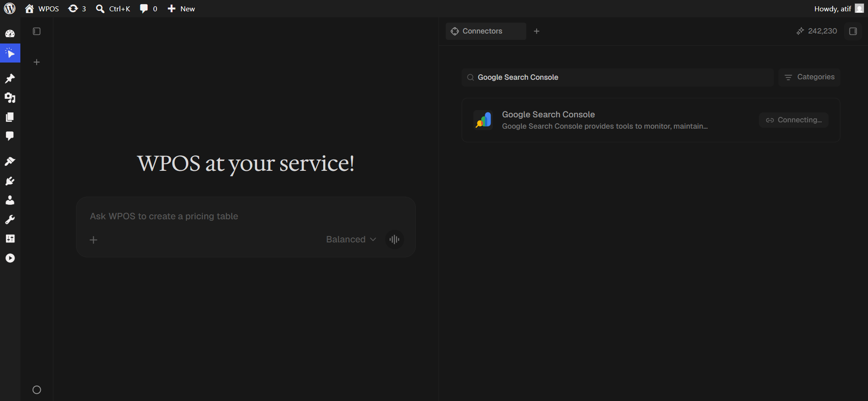Open the Howdy, atif account menu
Image resolution: width=868 pixels, height=401 pixels.
pyautogui.click(x=839, y=9)
